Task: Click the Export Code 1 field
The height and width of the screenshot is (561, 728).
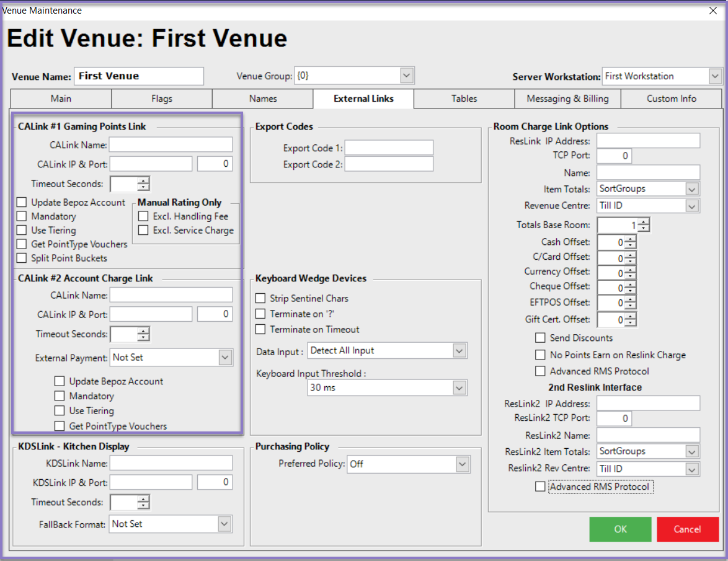Action: (x=389, y=148)
